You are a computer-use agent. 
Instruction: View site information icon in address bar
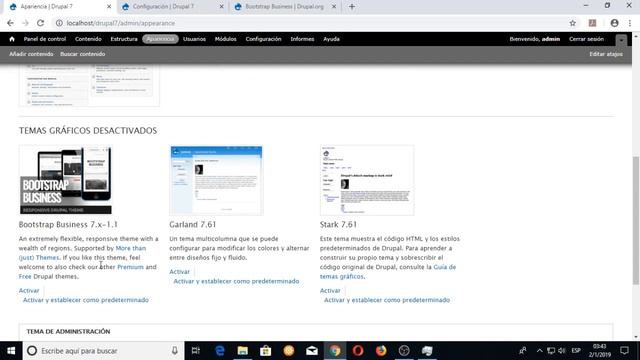(x=59, y=23)
